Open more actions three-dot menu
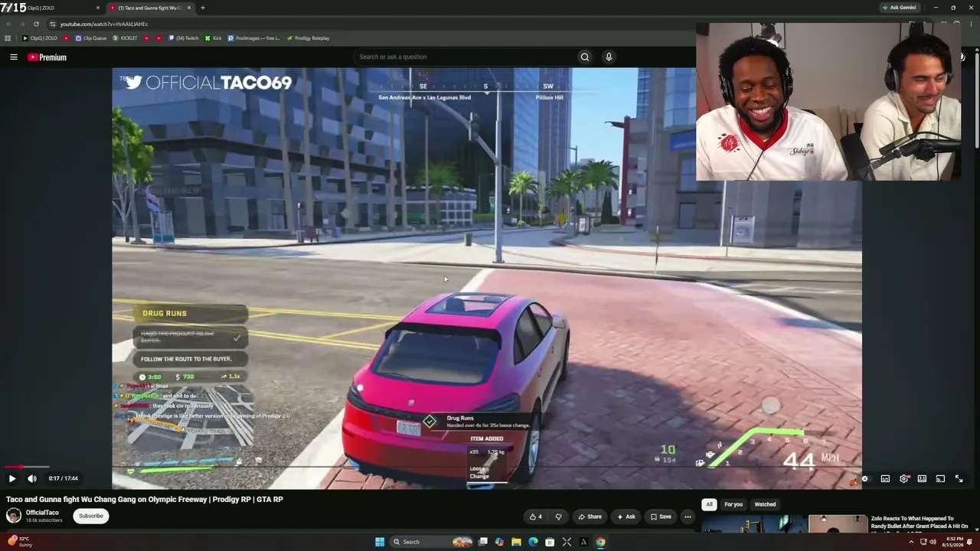 688,517
